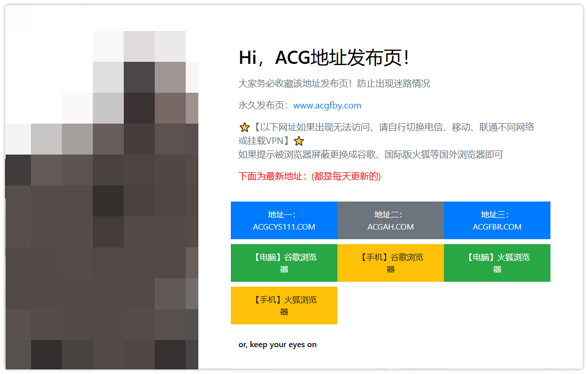588x374 pixels.
Task: Select the 【手机】谷歌浏览器 yellow button
Action: tap(391, 263)
